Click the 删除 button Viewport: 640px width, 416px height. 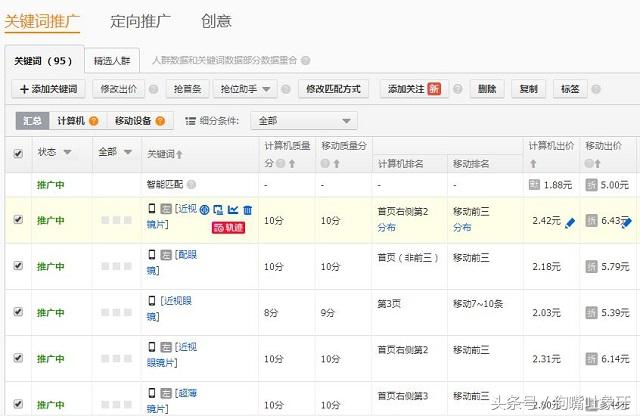click(487, 89)
